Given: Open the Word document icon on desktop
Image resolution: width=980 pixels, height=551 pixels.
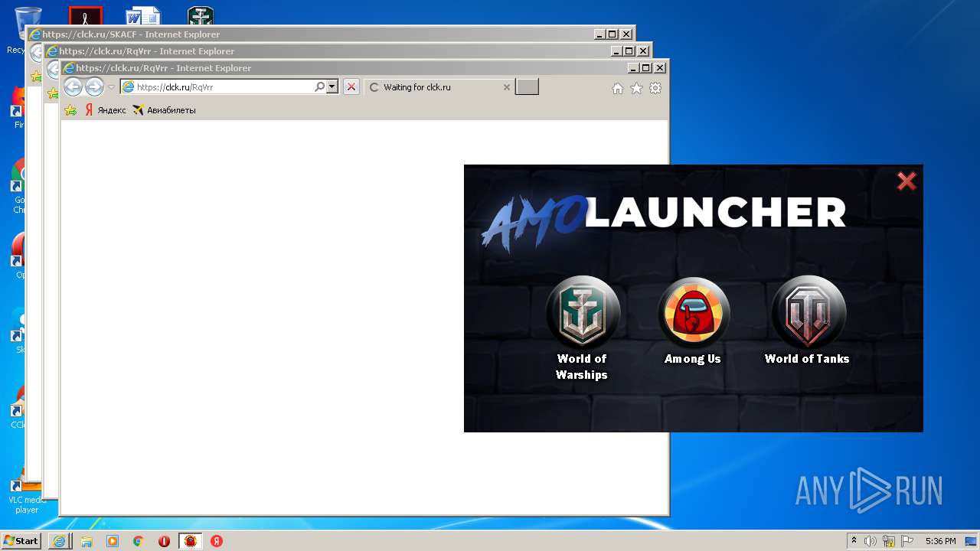Looking at the screenshot, I should (144, 17).
